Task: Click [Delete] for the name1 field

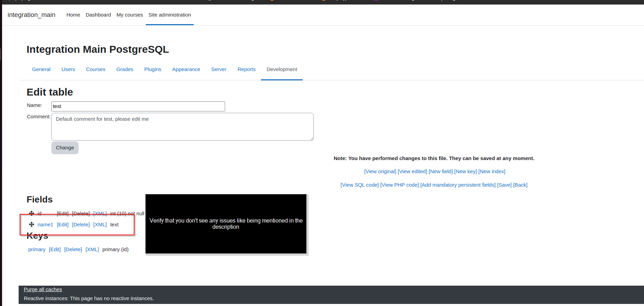Action: pyautogui.click(x=81, y=225)
